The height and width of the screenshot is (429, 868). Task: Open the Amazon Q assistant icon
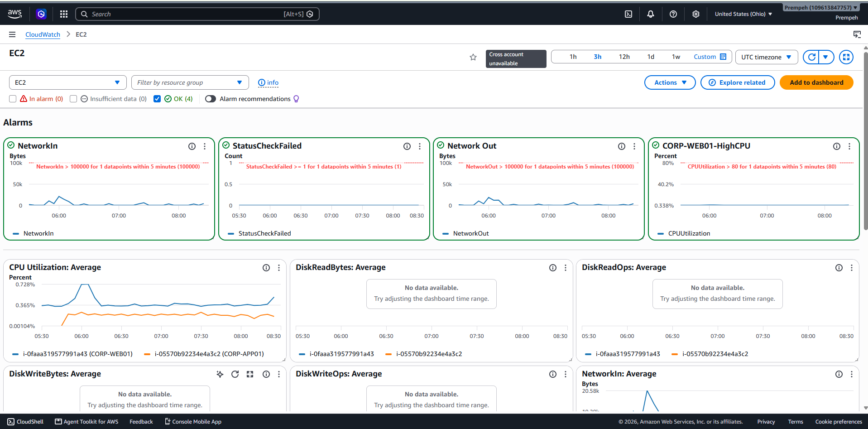tap(41, 14)
